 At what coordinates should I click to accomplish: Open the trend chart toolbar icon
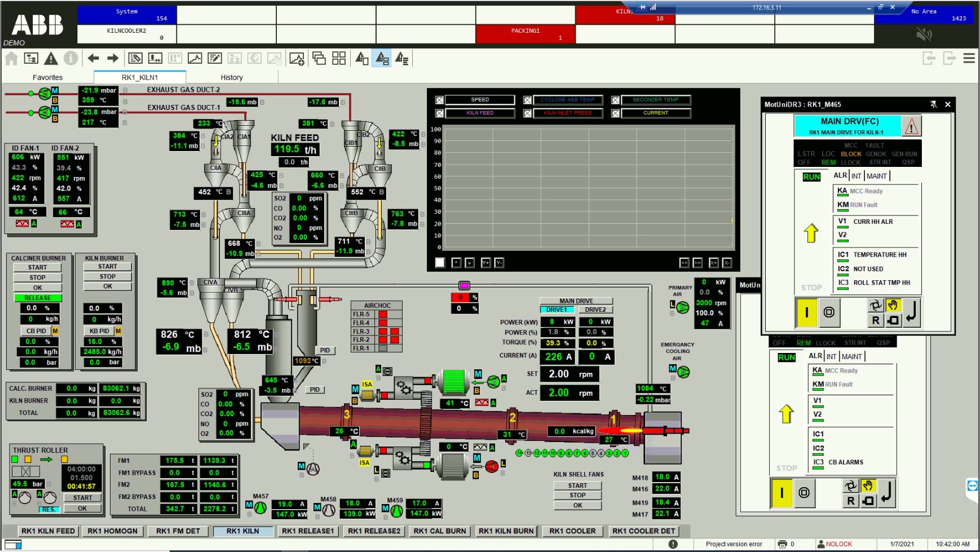click(195, 58)
